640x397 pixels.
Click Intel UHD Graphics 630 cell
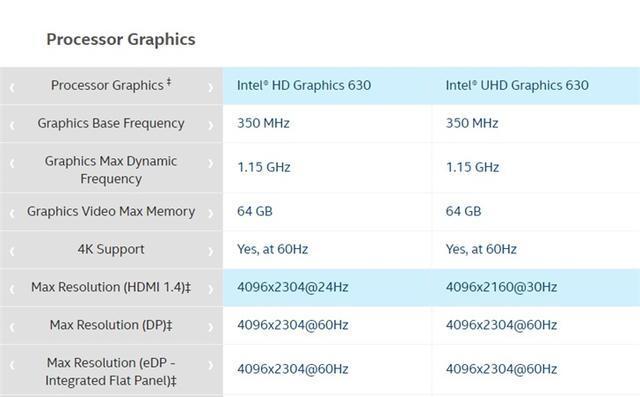[517, 85]
